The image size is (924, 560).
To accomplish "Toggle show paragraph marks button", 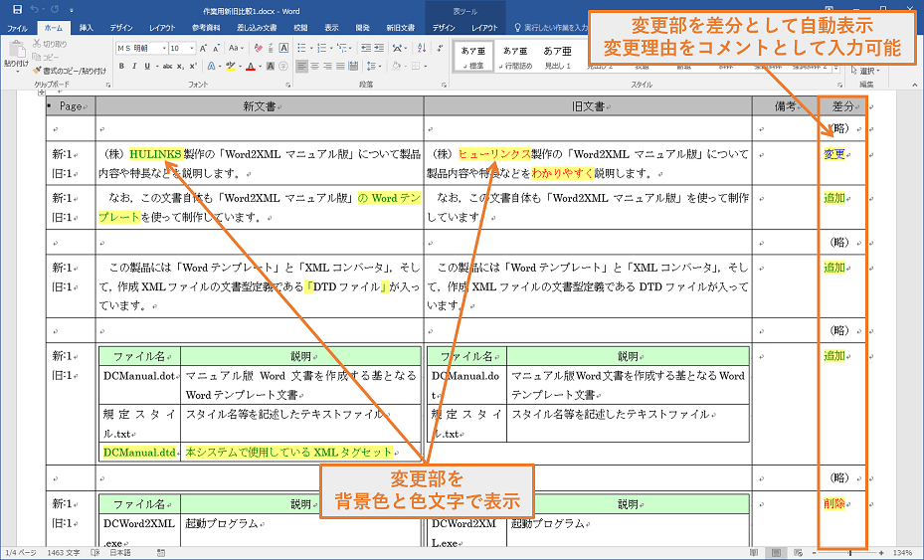I will [440, 48].
